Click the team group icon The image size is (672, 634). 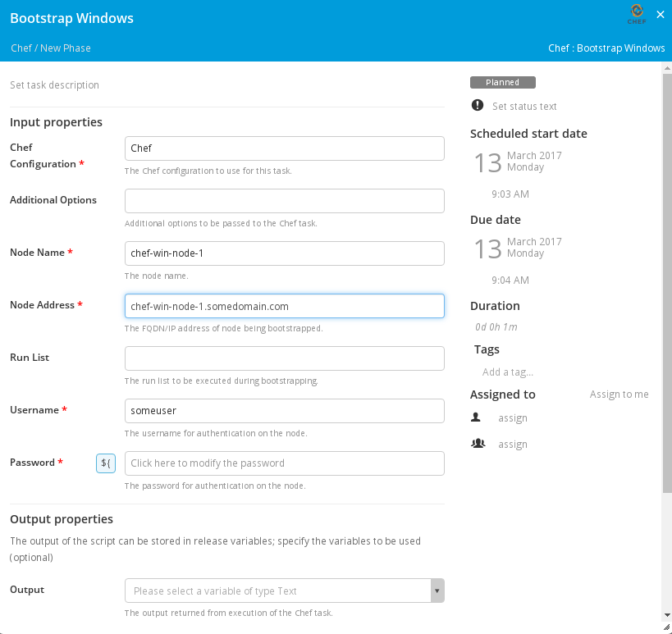[478, 444]
